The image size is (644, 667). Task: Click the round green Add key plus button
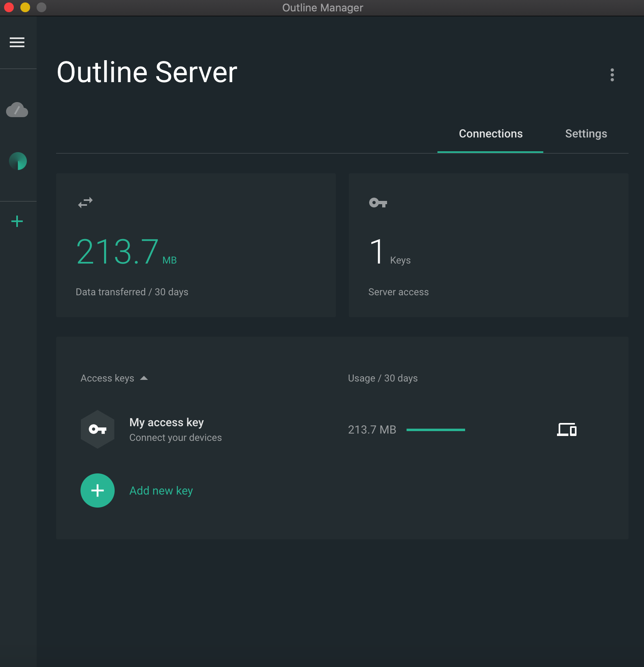98,490
